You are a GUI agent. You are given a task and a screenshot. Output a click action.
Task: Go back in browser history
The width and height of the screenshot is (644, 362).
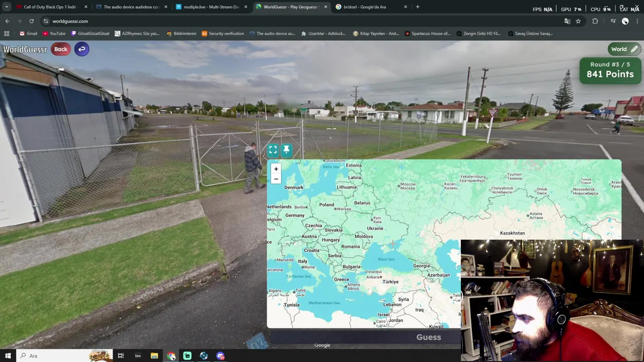(7, 21)
